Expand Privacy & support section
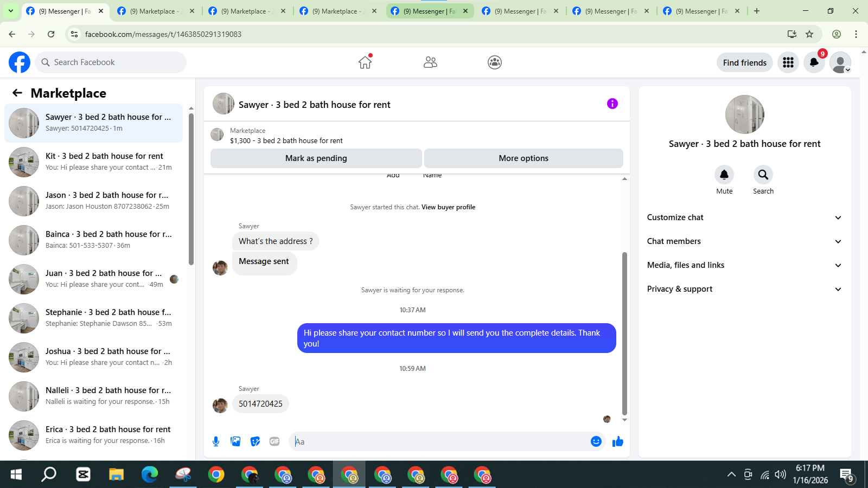 [744, 289]
